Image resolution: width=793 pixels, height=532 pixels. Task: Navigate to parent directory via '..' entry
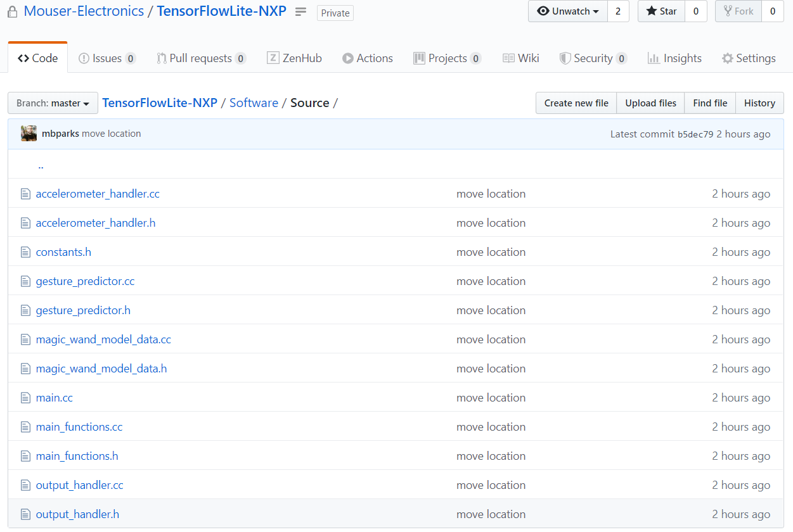41,165
